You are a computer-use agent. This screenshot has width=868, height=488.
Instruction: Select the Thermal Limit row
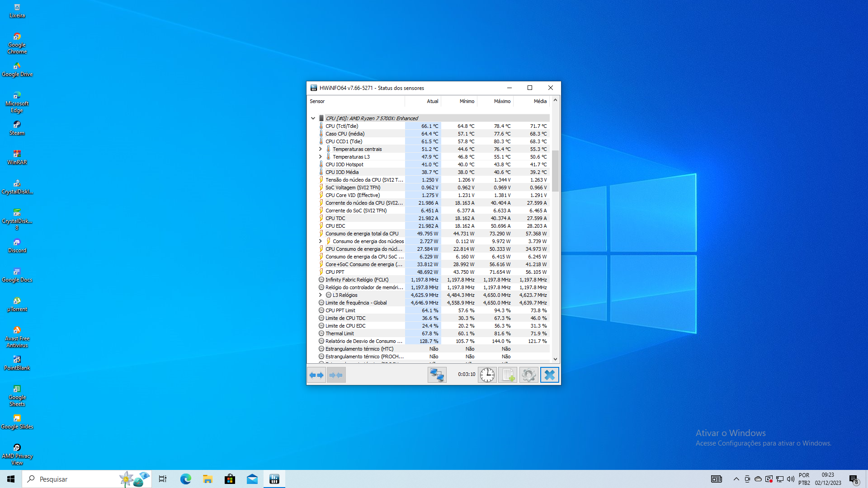[429, 333]
